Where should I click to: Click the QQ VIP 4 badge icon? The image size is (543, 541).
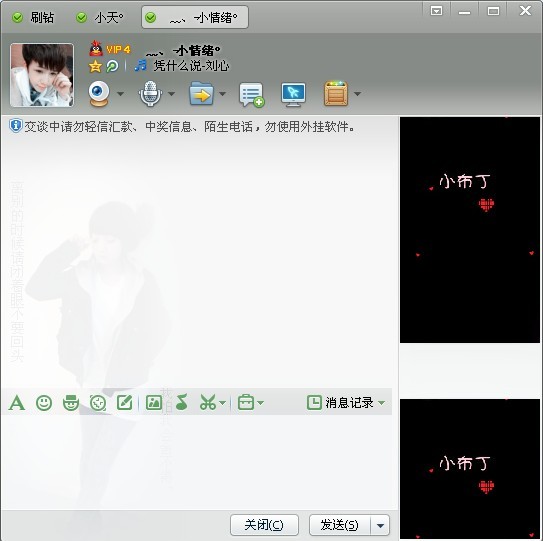click(x=109, y=49)
